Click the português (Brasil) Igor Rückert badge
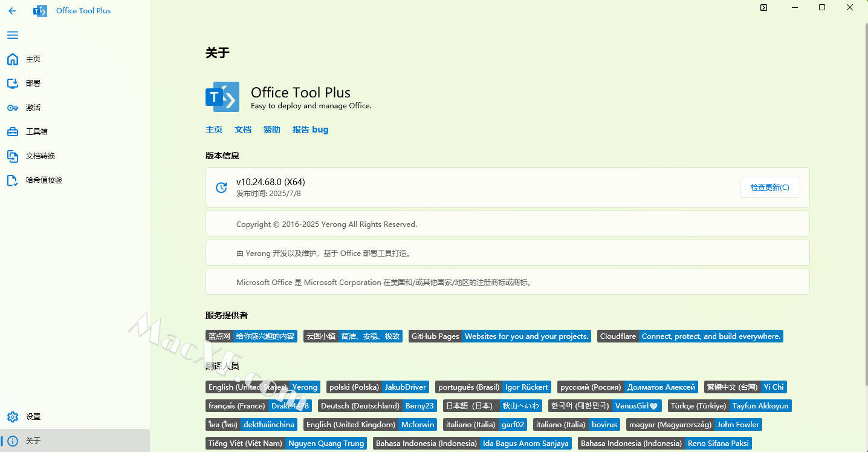This screenshot has width=868, height=452. tap(493, 387)
